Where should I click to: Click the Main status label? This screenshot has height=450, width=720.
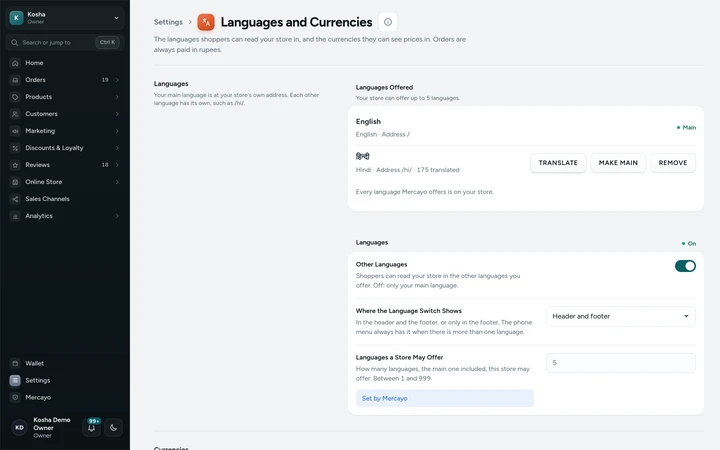pos(686,127)
